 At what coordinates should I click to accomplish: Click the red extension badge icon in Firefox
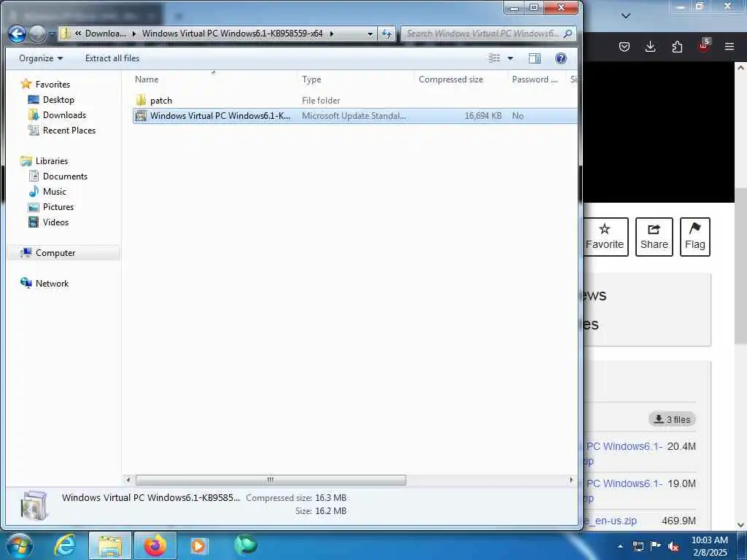pyautogui.click(x=704, y=46)
